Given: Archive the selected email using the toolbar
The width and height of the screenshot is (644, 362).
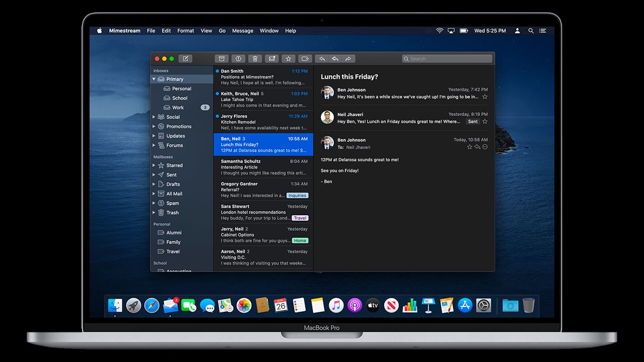Looking at the screenshot, I should (221, 59).
